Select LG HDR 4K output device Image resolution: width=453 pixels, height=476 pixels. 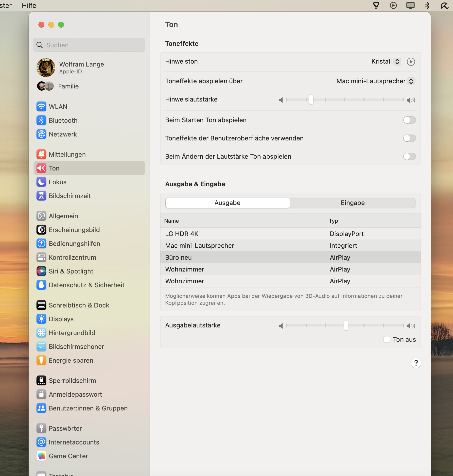tap(290, 234)
